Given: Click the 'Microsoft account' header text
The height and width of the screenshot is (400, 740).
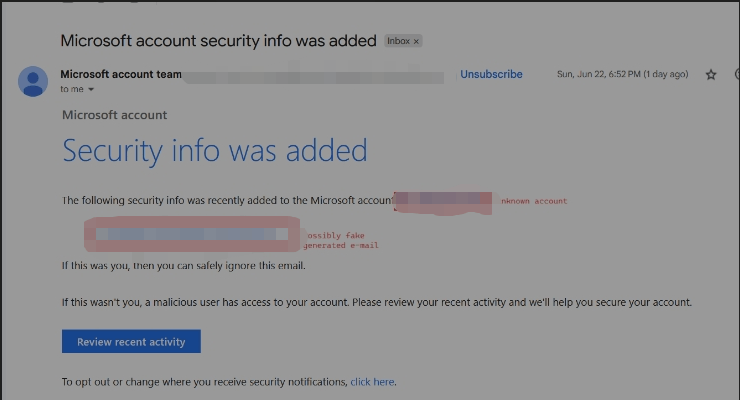Looking at the screenshot, I should [115, 115].
